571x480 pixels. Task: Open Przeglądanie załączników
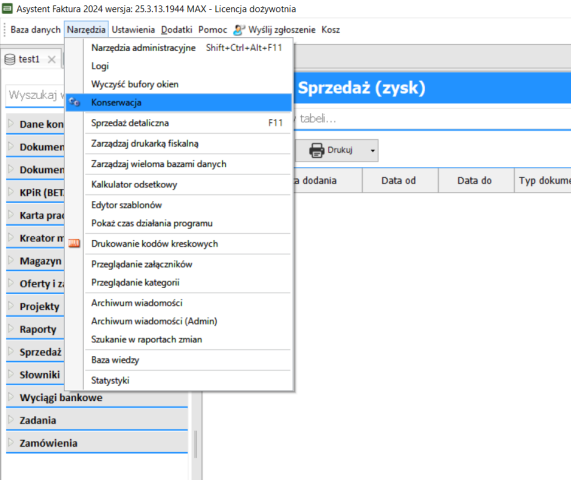point(179,264)
